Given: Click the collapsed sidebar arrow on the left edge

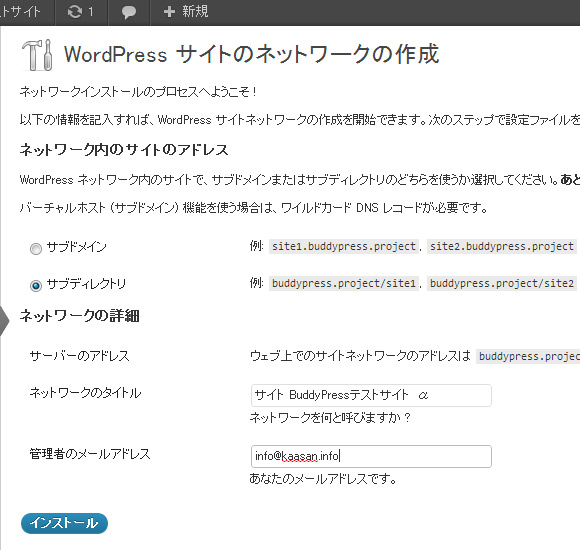Looking at the screenshot, I should coord(4,321).
